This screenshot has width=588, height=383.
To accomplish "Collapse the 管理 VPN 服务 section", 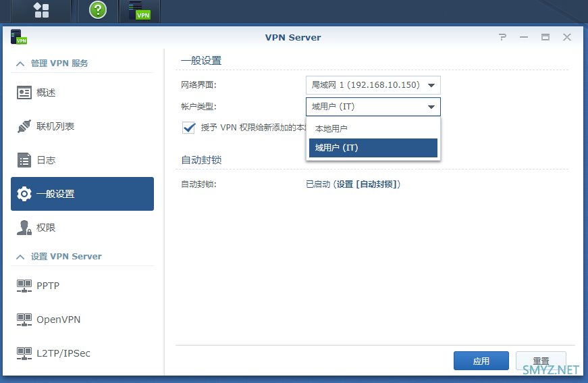I will 20,63.
